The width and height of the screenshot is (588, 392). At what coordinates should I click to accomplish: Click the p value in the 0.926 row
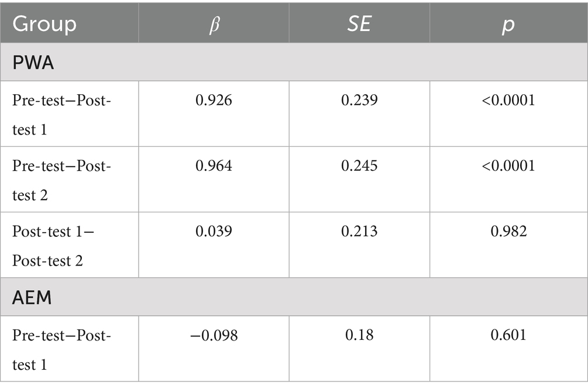tap(508, 101)
